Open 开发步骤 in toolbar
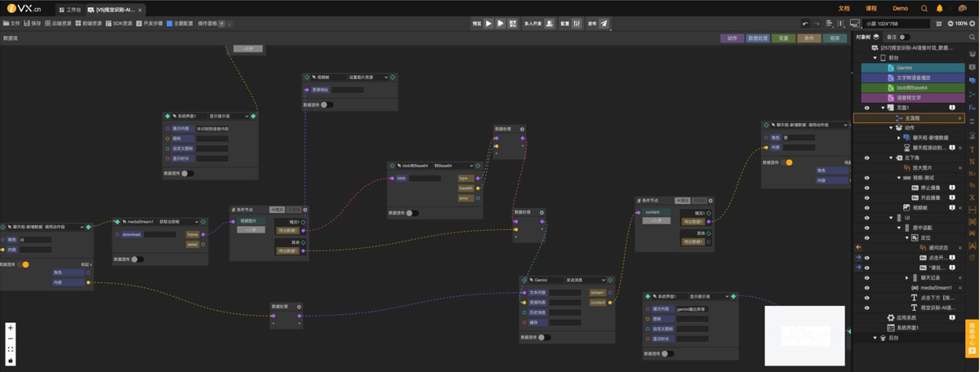This screenshot has width=980, height=372. [x=149, y=24]
